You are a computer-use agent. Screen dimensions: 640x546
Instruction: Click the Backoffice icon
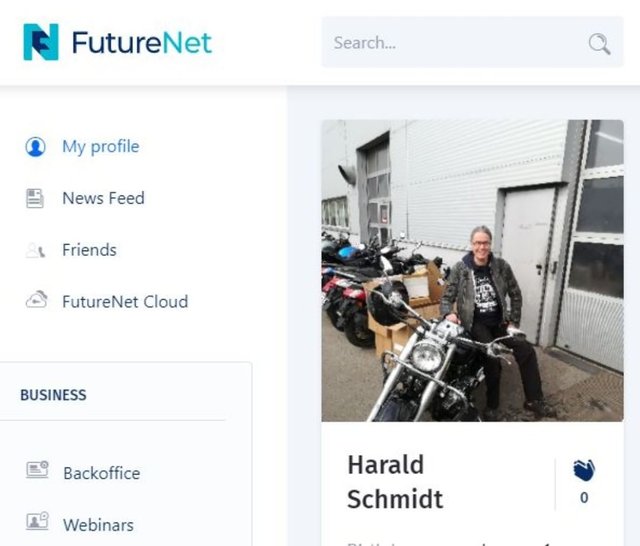(x=37, y=471)
